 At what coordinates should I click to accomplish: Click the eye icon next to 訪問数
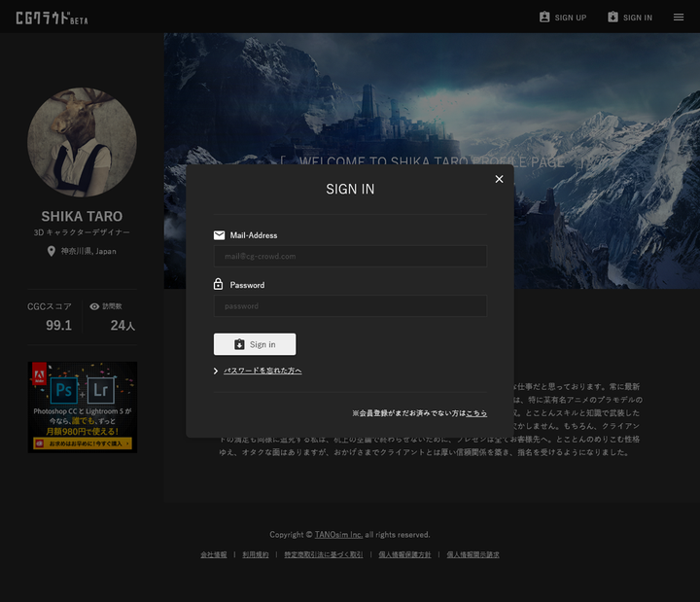[x=94, y=306]
